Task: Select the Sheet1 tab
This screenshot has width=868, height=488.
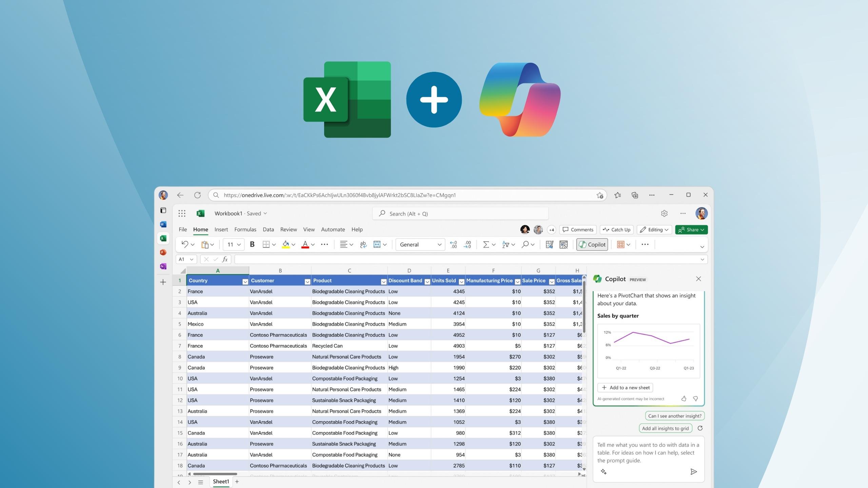Action: (221, 481)
